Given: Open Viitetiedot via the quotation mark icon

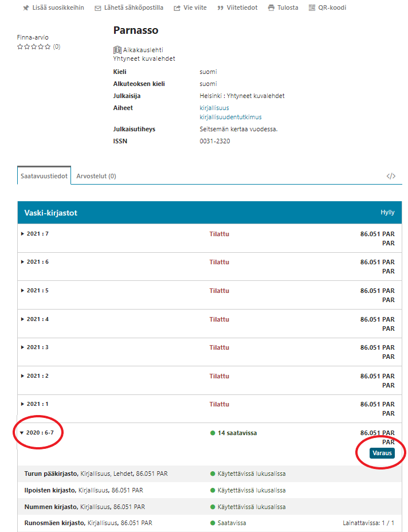Looking at the screenshot, I should tap(220, 8).
